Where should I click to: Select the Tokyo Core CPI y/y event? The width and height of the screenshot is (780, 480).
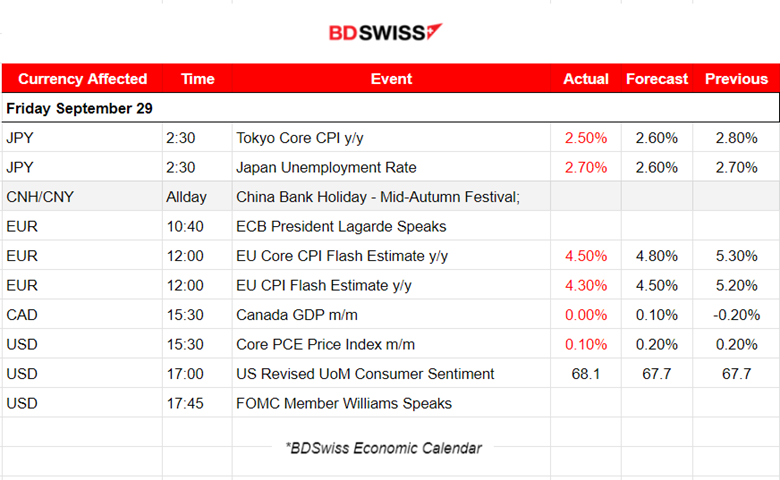point(299,138)
